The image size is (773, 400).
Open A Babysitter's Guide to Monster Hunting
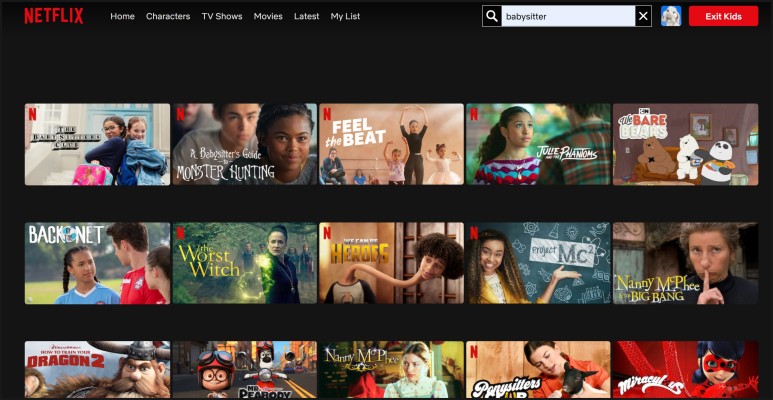245,144
